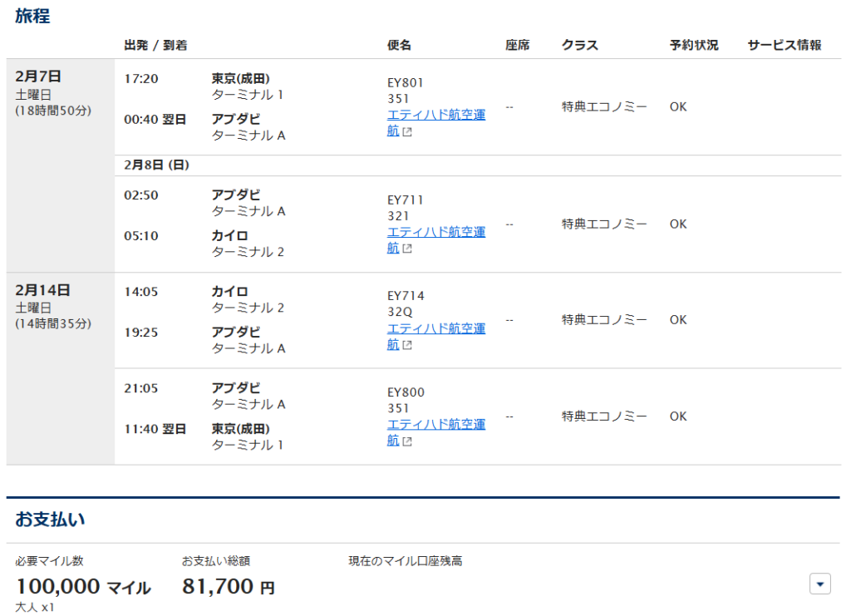This screenshot has width=851, height=616.
Task: Click the 81,700 円 payment total
Action: point(228,587)
